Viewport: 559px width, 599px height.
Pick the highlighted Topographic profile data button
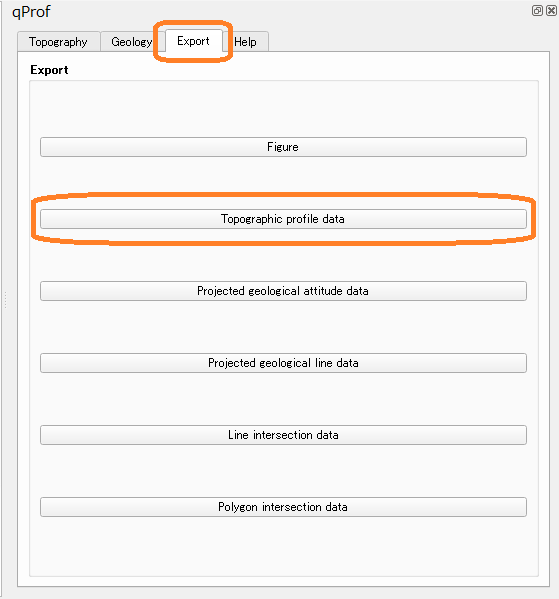point(283,219)
